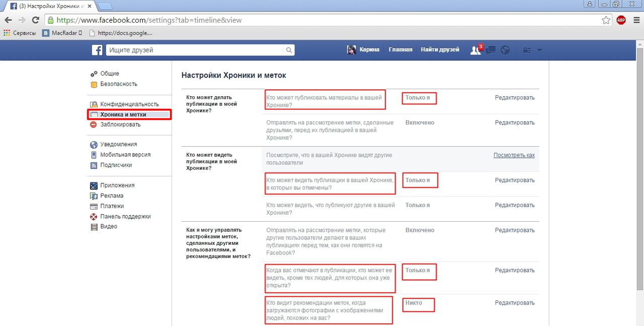Image resolution: width=644 pixels, height=326 pixels.
Task: Open the Подписчики settings
Action: coord(116,165)
